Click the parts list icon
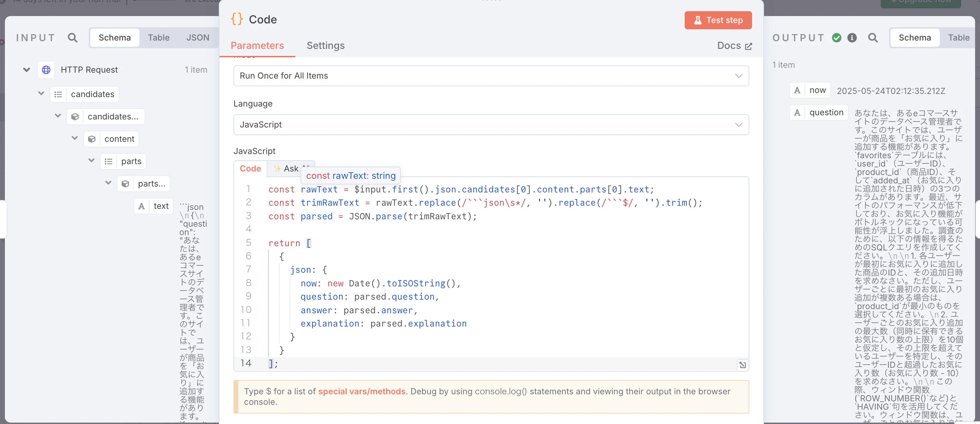The width and height of the screenshot is (980, 424). 108,162
